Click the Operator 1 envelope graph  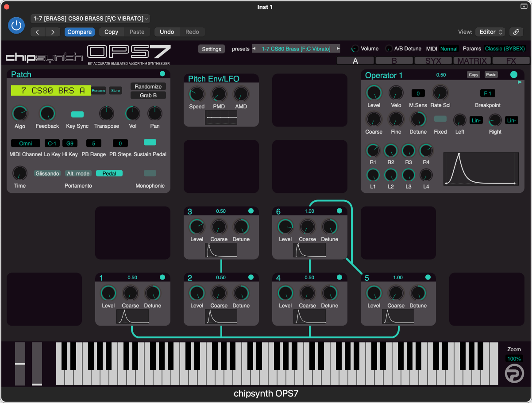[481, 169]
